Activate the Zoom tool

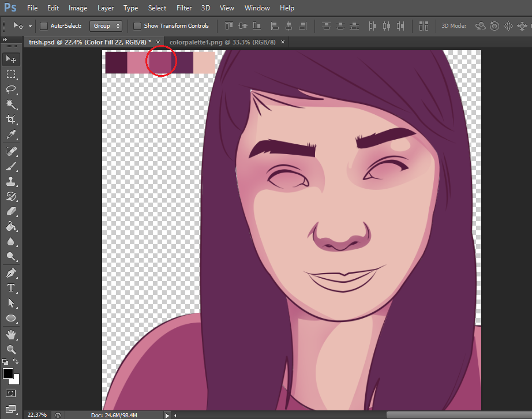11,349
